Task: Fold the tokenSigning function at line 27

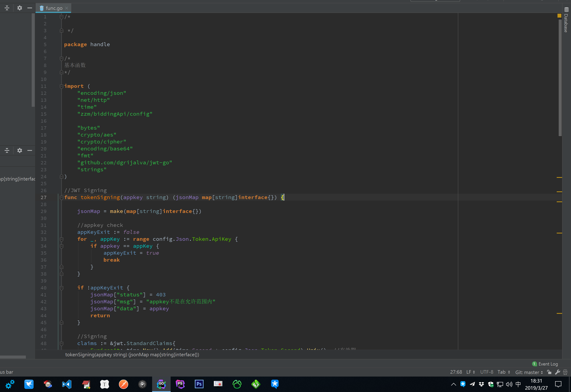Action: pyautogui.click(x=61, y=197)
